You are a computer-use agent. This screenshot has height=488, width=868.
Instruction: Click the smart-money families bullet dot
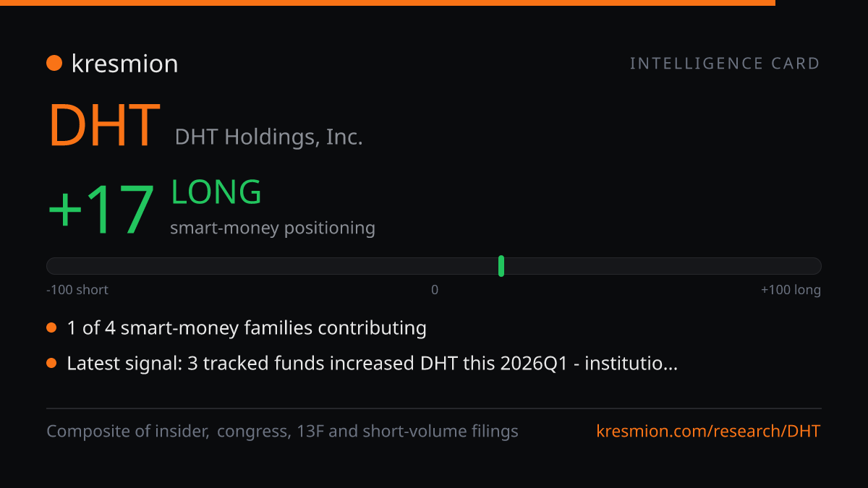click(x=51, y=328)
